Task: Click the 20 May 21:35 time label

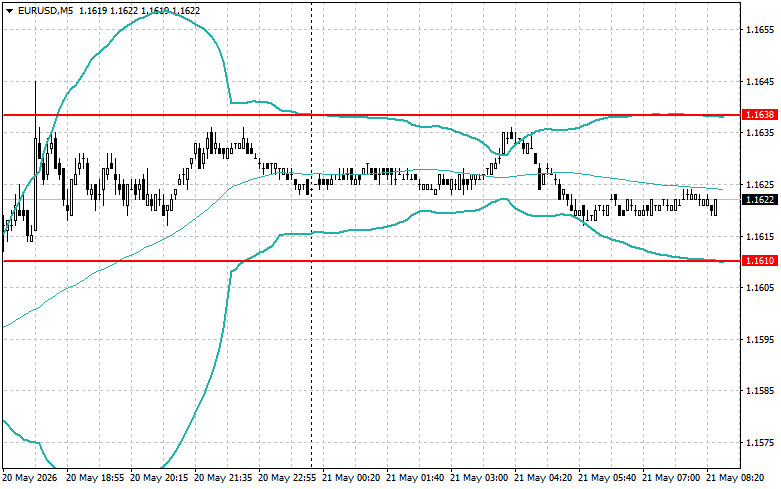Action: 223,478
